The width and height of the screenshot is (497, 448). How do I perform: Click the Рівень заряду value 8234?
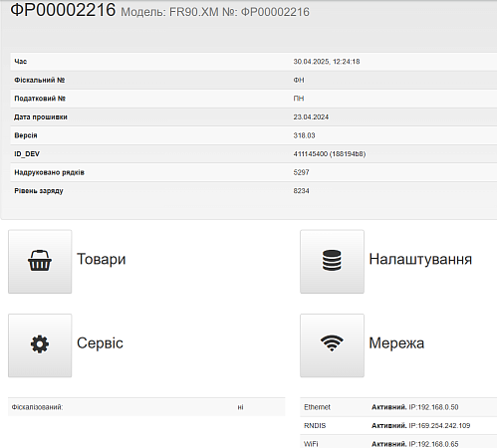tap(301, 191)
